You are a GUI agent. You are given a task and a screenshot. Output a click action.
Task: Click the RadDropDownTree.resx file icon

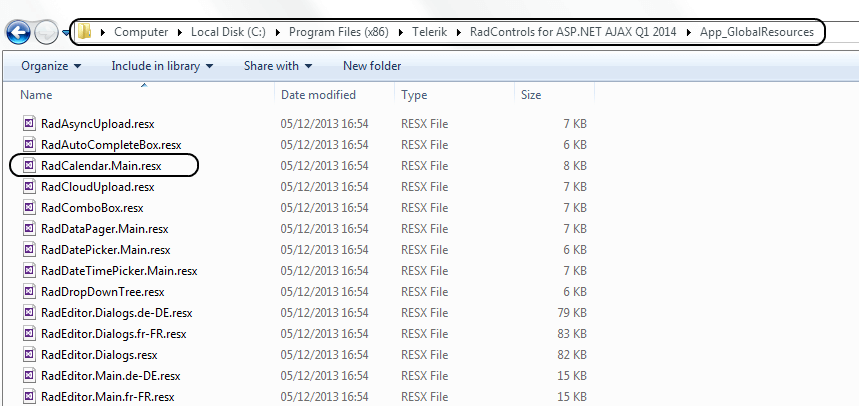[30, 292]
